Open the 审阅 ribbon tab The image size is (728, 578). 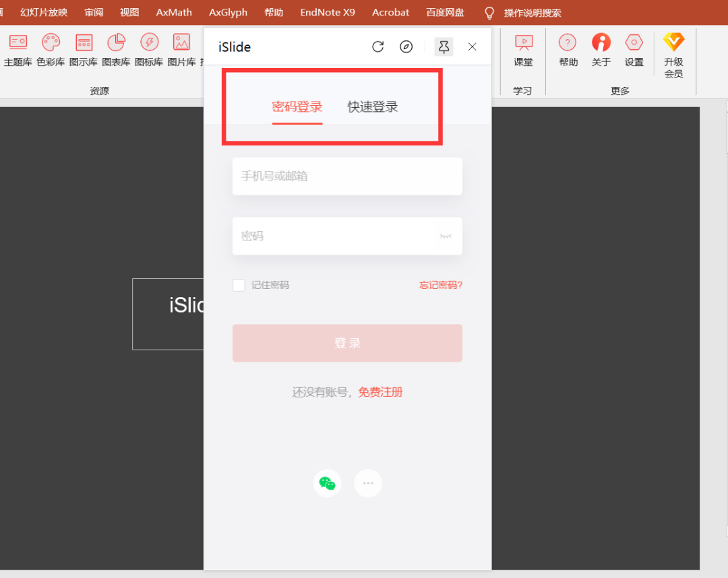pos(94,13)
